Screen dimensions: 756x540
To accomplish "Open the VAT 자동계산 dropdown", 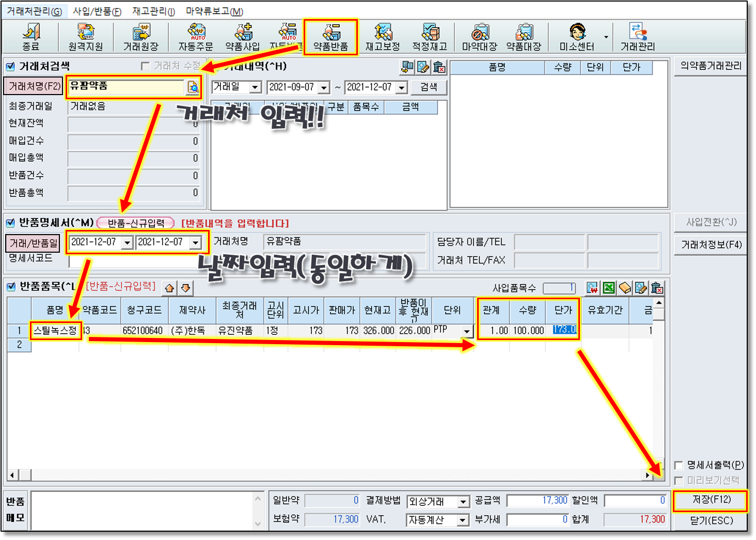I will (x=463, y=520).
